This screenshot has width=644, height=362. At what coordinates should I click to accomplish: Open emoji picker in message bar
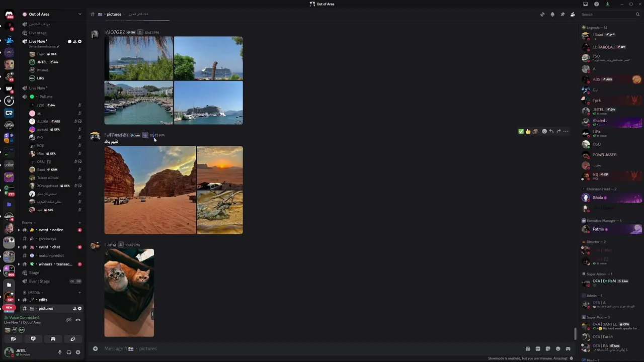click(558, 348)
